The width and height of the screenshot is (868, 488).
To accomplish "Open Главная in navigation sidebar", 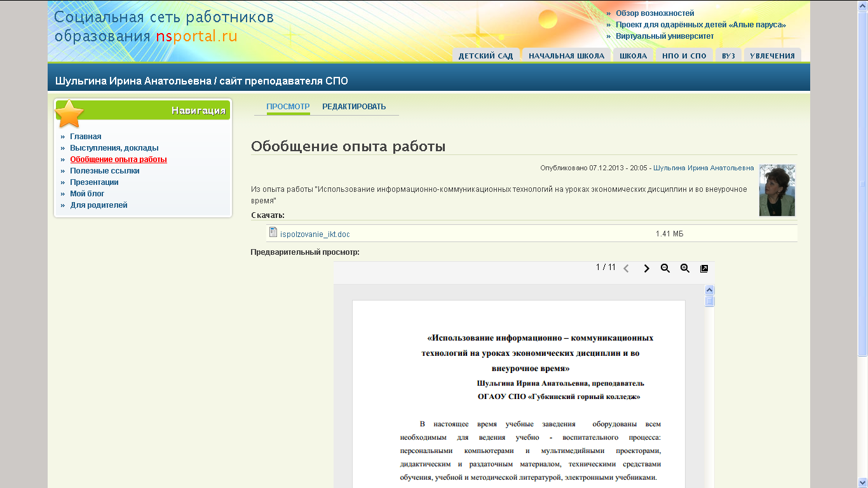I will click(86, 137).
